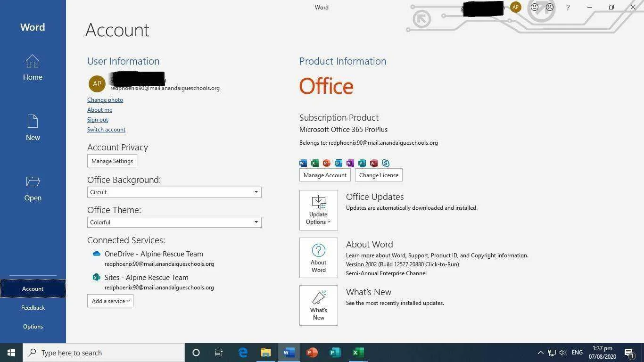Click the Switch account link

pyautogui.click(x=106, y=130)
